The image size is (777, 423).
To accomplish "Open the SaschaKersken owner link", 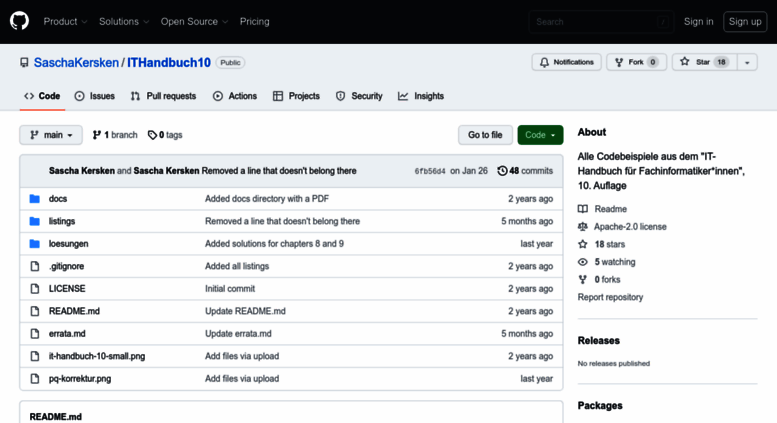I will click(76, 63).
